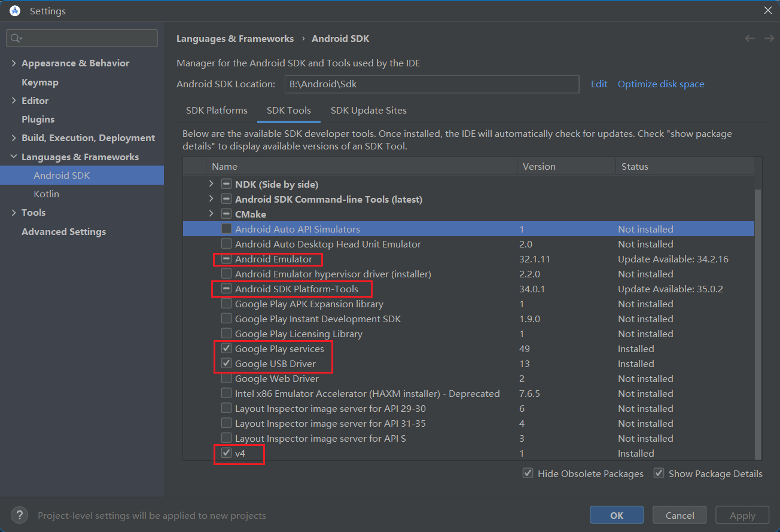Expand Build, Execution, Deployment section
The image size is (780, 532).
pyautogui.click(x=14, y=138)
